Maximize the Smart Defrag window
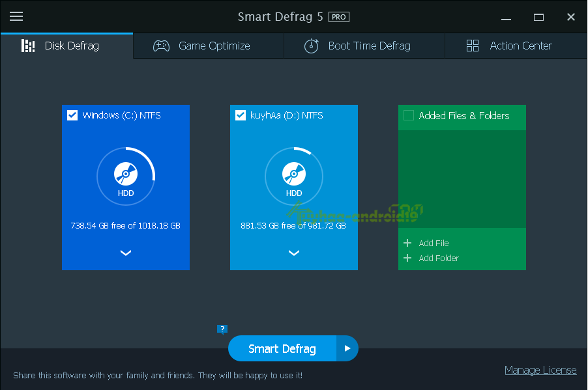The width and height of the screenshot is (588, 390). point(538,17)
